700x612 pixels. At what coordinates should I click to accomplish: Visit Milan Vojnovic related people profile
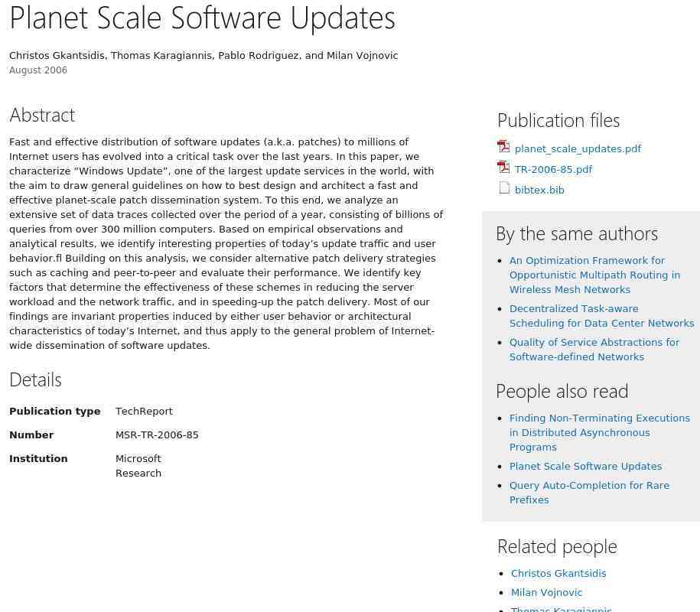click(546, 593)
